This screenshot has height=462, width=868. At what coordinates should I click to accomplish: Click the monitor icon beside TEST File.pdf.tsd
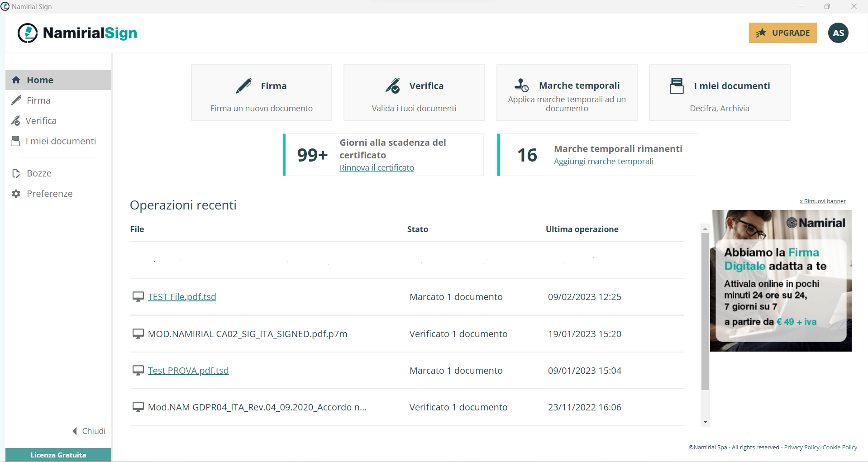pyautogui.click(x=138, y=296)
